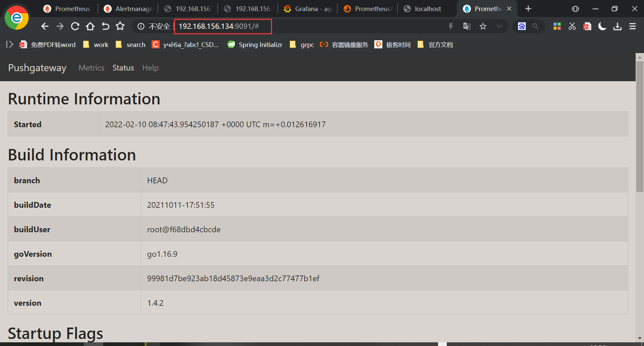This screenshot has width=644, height=346.
Task: Click the browser Home icon
Action: [90, 26]
